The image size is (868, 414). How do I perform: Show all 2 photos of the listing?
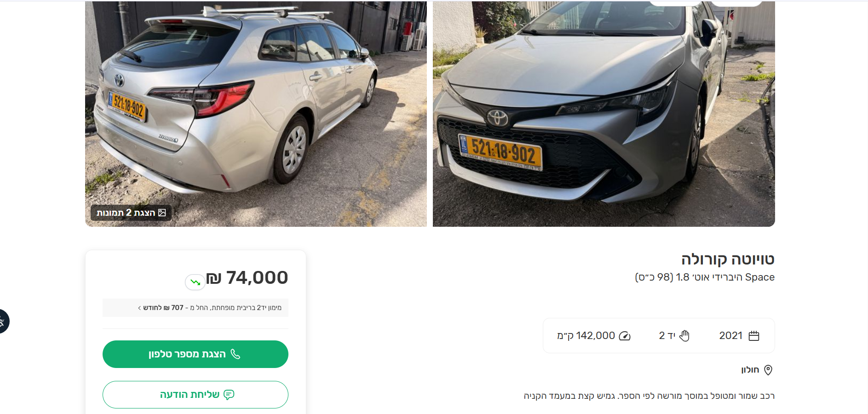click(131, 213)
